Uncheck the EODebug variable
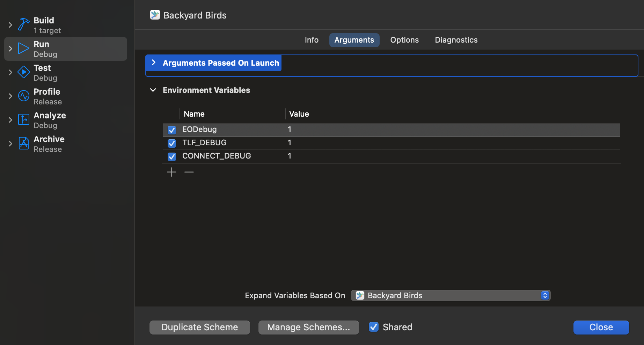Screen dimensions: 644x345 point(171,130)
